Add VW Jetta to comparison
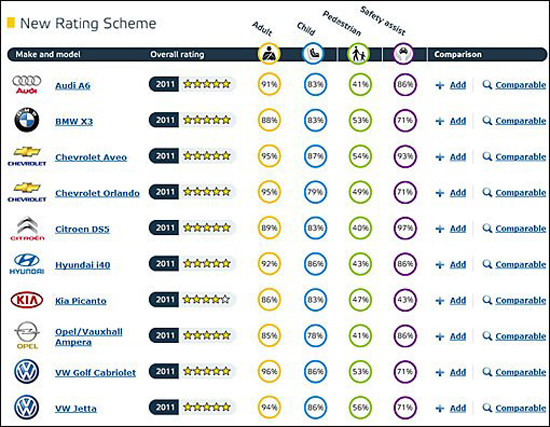550x427 pixels. point(451,408)
